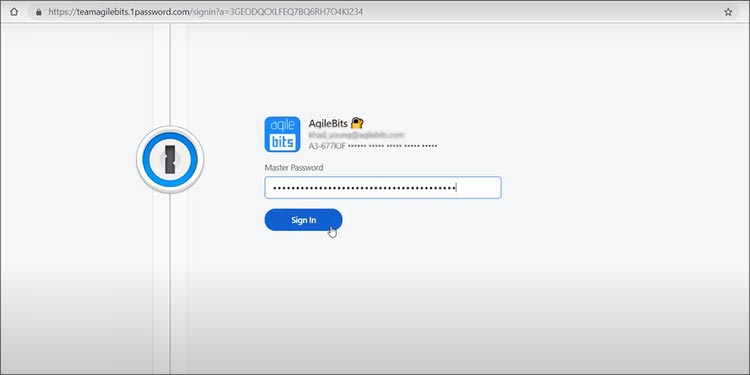Click the dark keyhole slot inside the logo
750x375 pixels.
170,159
